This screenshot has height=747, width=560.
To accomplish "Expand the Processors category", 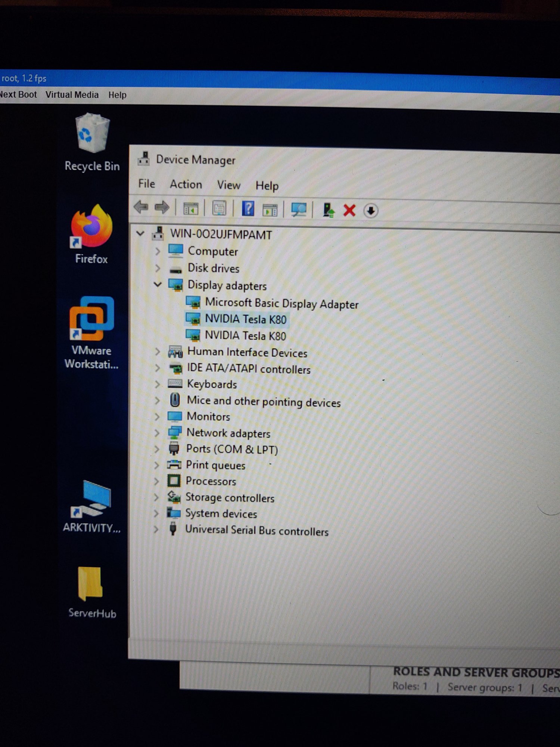I will click(x=156, y=481).
